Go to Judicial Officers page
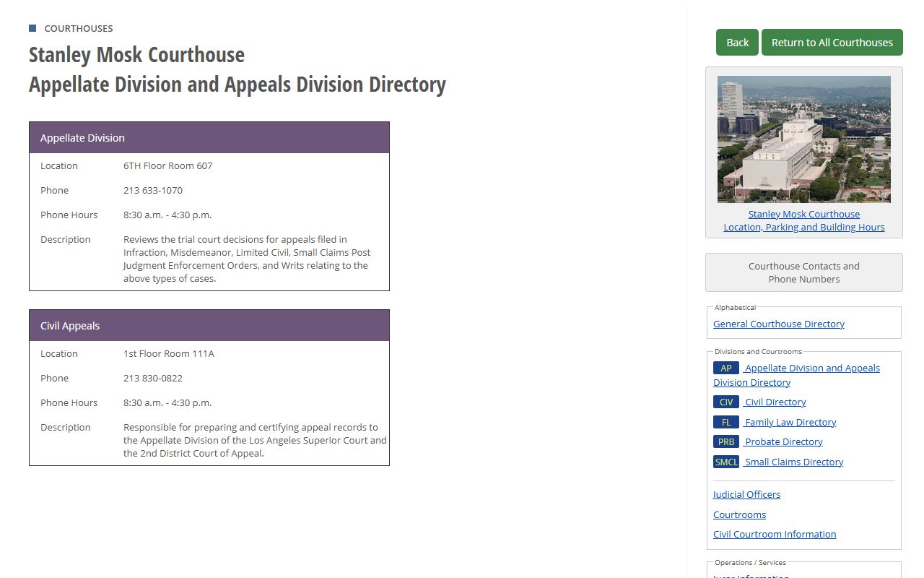Viewport: 924px width, 578px height. [x=746, y=494]
